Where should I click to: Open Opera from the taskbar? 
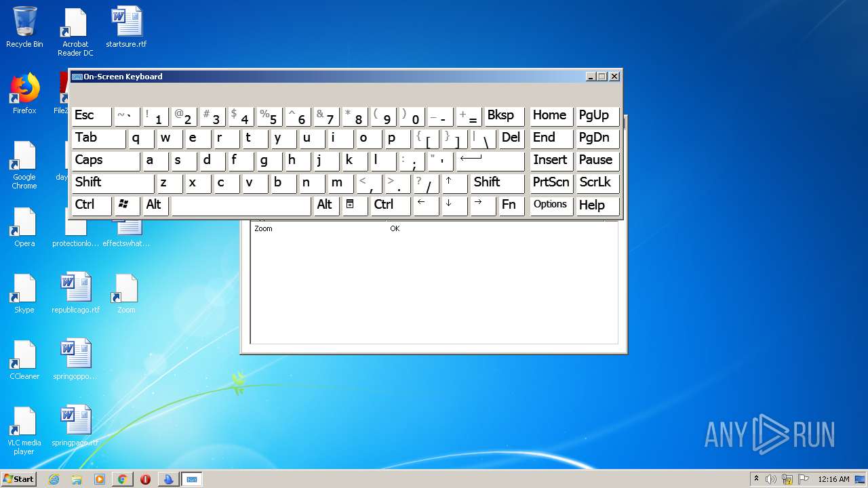click(145, 479)
